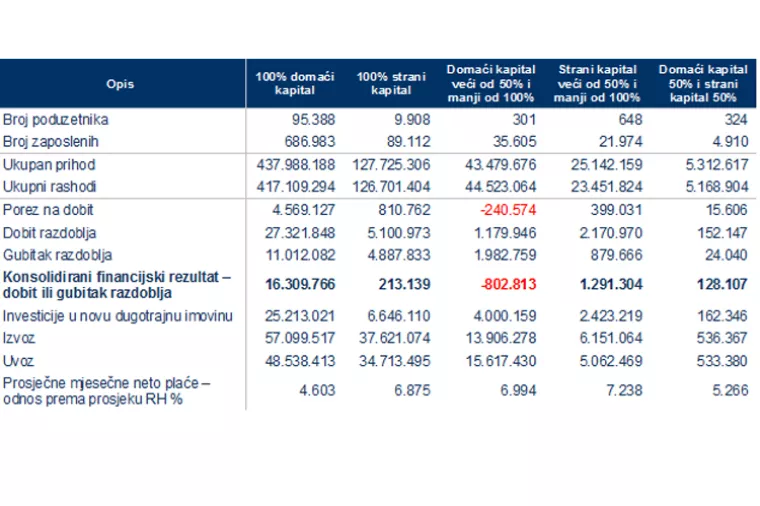Screen dimensions: 760x506
Task: Click the 7.238 net salary value
Action: pyautogui.click(x=624, y=390)
